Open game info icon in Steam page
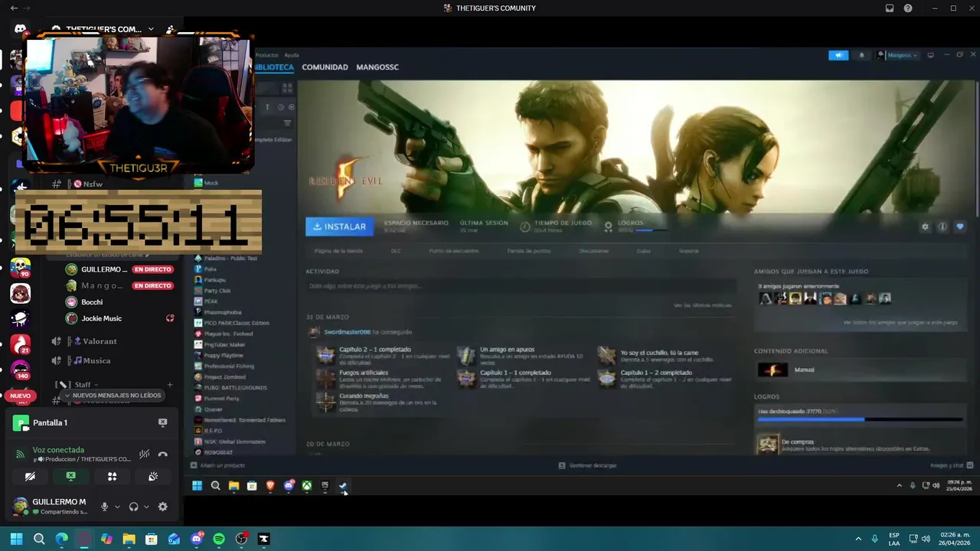 942,227
